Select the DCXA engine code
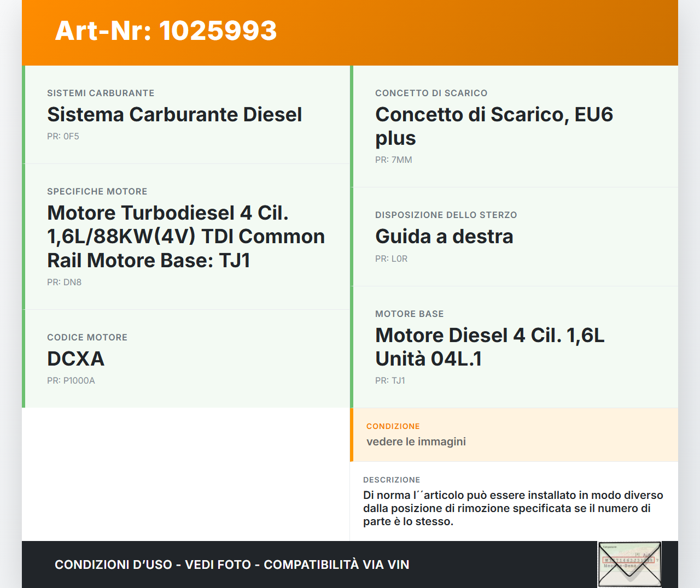700x588 pixels. pos(75,359)
